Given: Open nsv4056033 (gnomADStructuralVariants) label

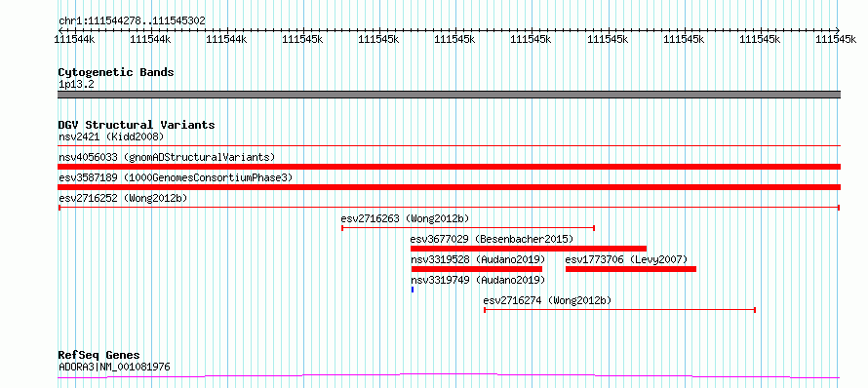Looking at the screenshot, I should point(167,157).
